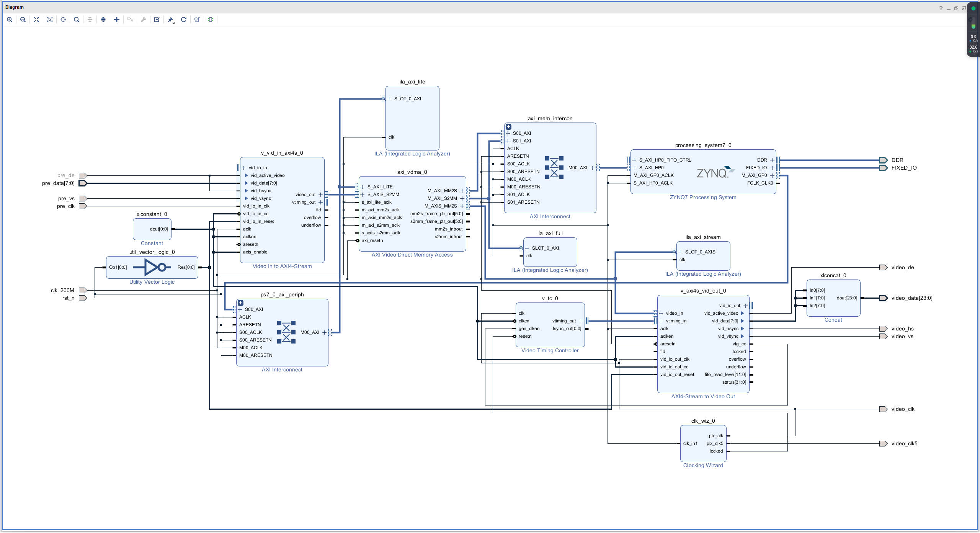The width and height of the screenshot is (980, 533).
Task: Click the validate design check icon
Action: click(x=157, y=20)
